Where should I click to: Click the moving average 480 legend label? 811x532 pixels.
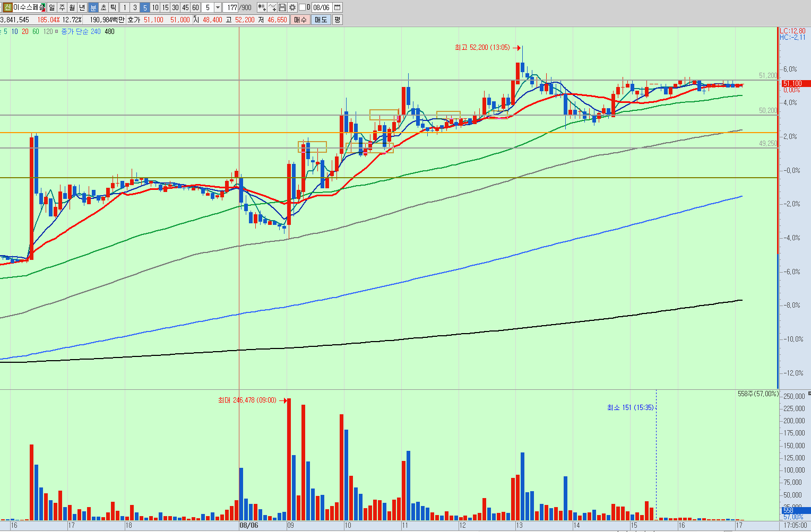coord(109,31)
